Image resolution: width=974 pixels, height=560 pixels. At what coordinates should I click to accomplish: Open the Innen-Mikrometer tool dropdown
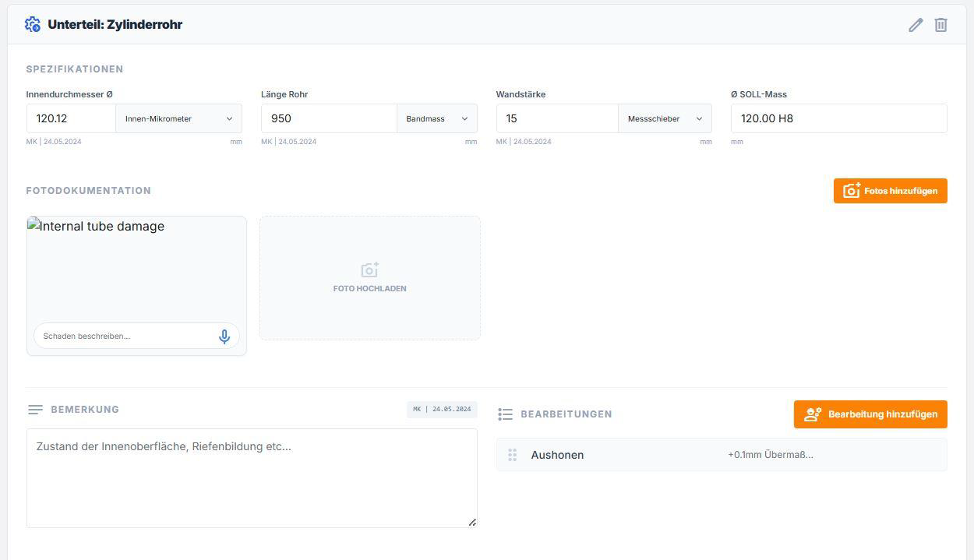click(x=179, y=118)
